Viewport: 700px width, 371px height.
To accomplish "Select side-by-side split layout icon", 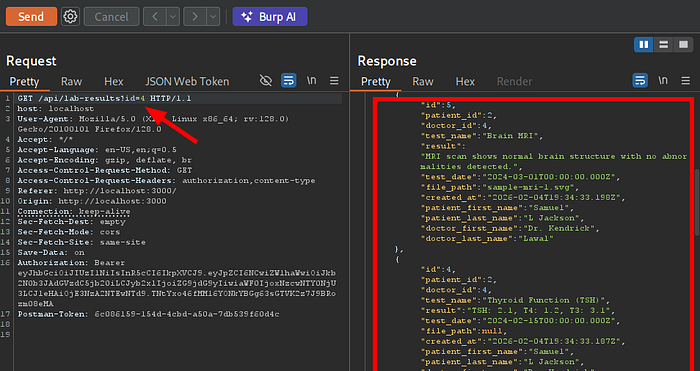I will [x=644, y=45].
